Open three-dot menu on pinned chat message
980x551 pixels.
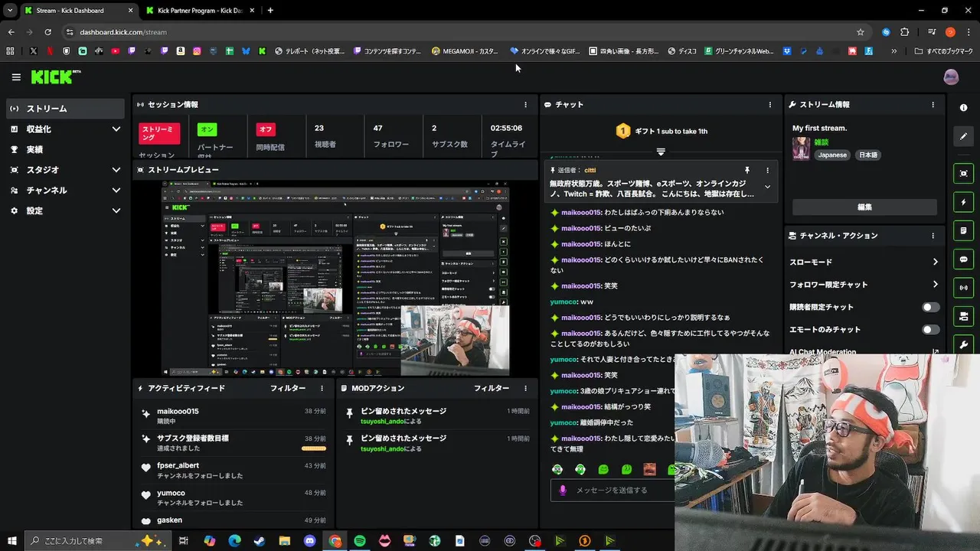click(x=768, y=170)
